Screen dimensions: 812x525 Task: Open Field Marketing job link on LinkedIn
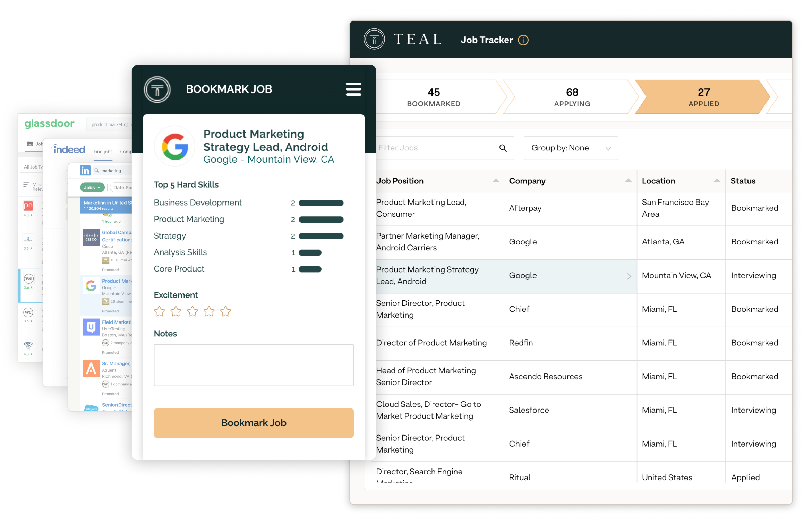117,322
